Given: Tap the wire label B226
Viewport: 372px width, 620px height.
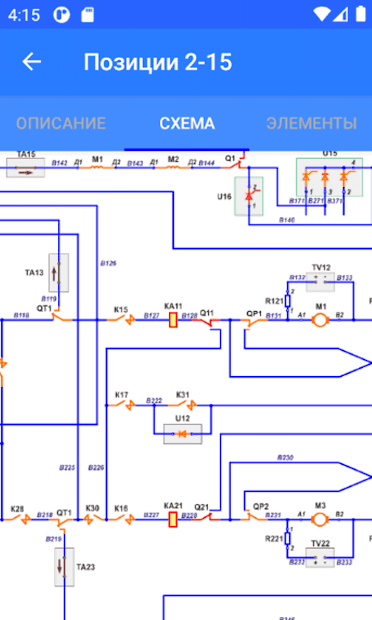Looking at the screenshot, I should 96,468.
